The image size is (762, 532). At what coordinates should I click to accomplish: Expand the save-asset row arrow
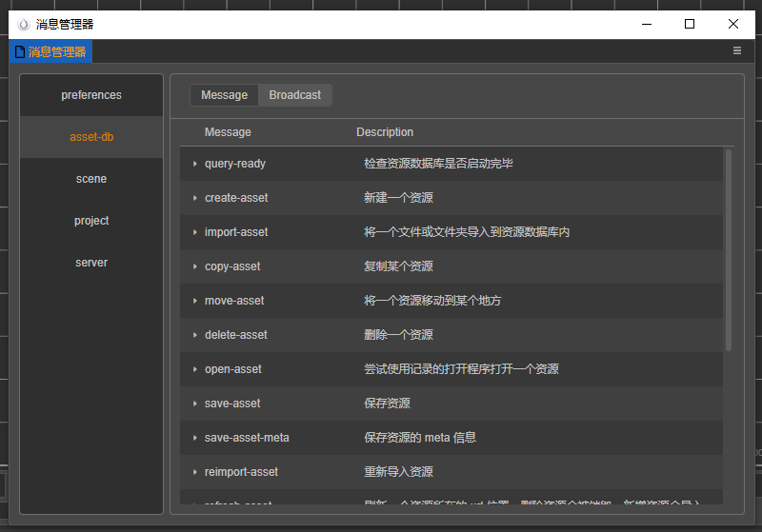tap(195, 404)
